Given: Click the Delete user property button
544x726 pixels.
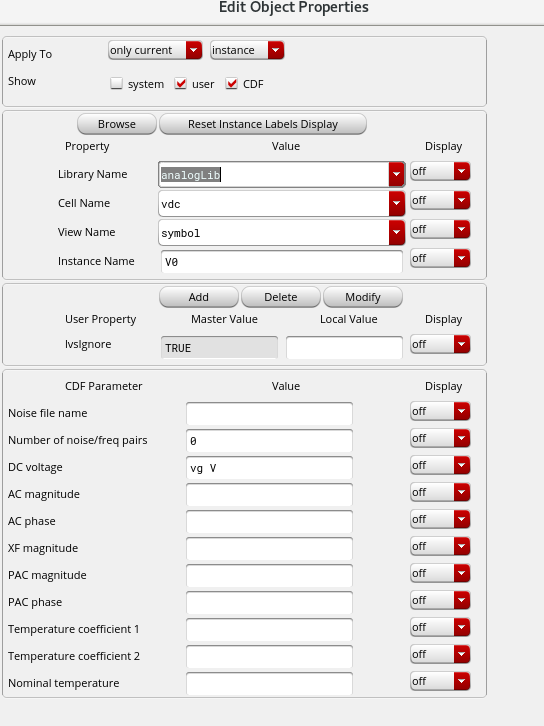Looking at the screenshot, I should coord(281,297).
